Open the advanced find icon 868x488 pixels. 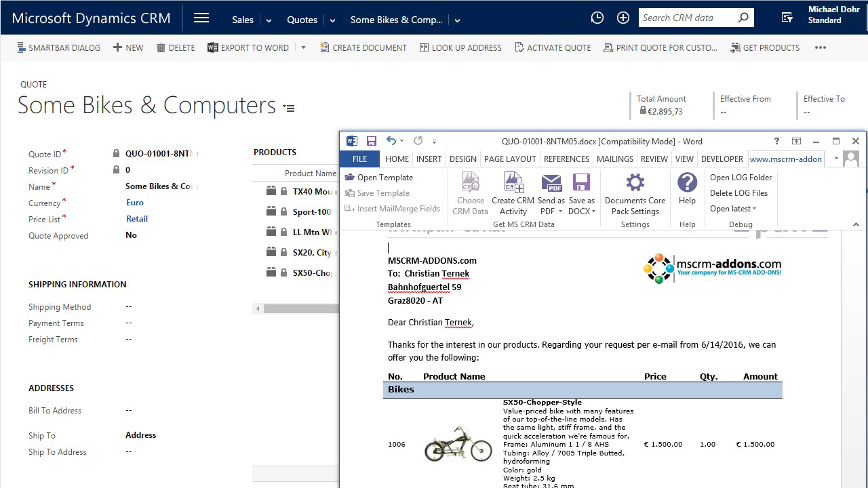click(787, 18)
